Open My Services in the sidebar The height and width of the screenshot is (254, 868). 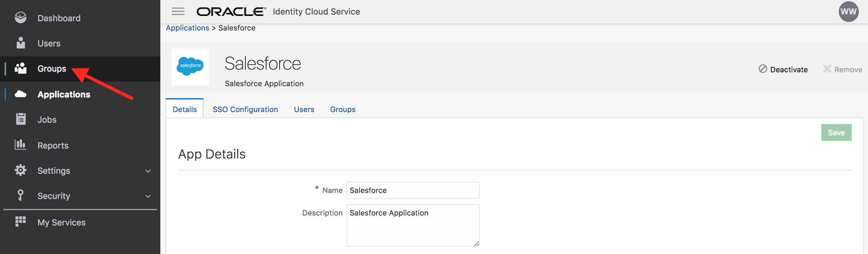click(62, 222)
